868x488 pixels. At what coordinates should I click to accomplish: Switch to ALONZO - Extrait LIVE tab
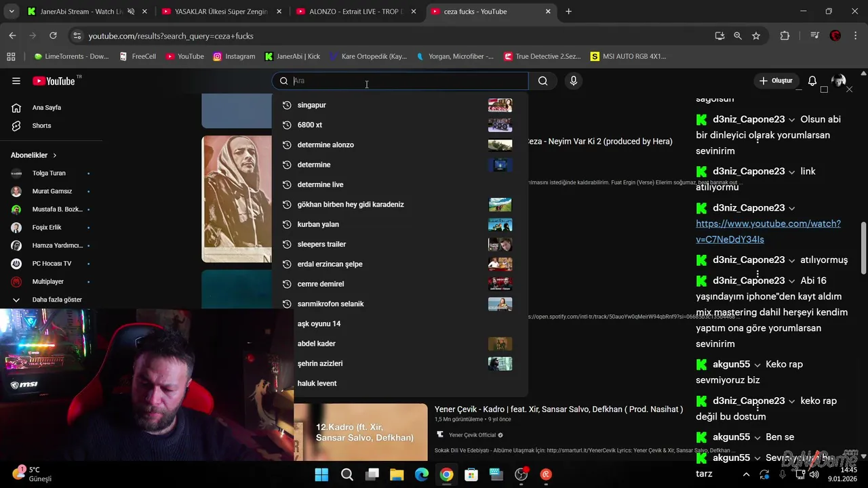[x=355, y=12]
